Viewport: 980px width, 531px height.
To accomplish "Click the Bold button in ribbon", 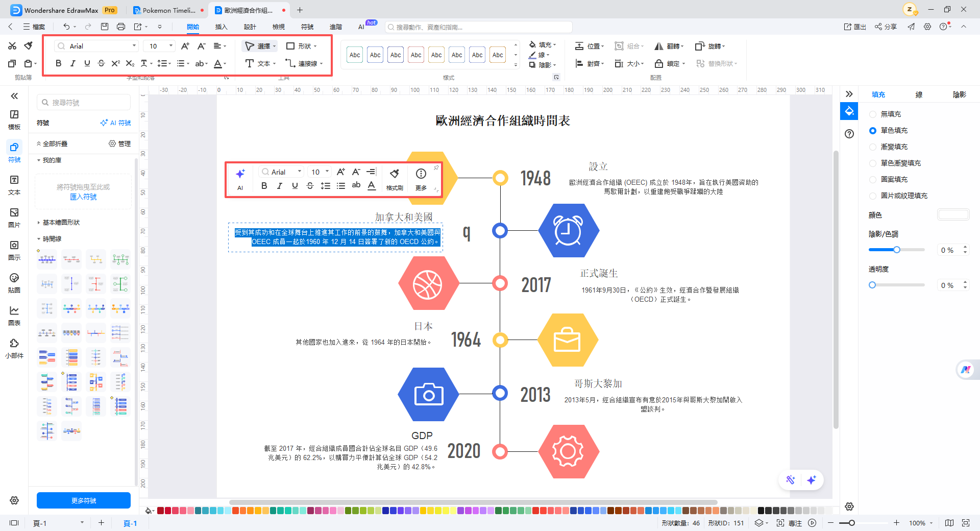I will pyautogui.click(x=58, y=63).
